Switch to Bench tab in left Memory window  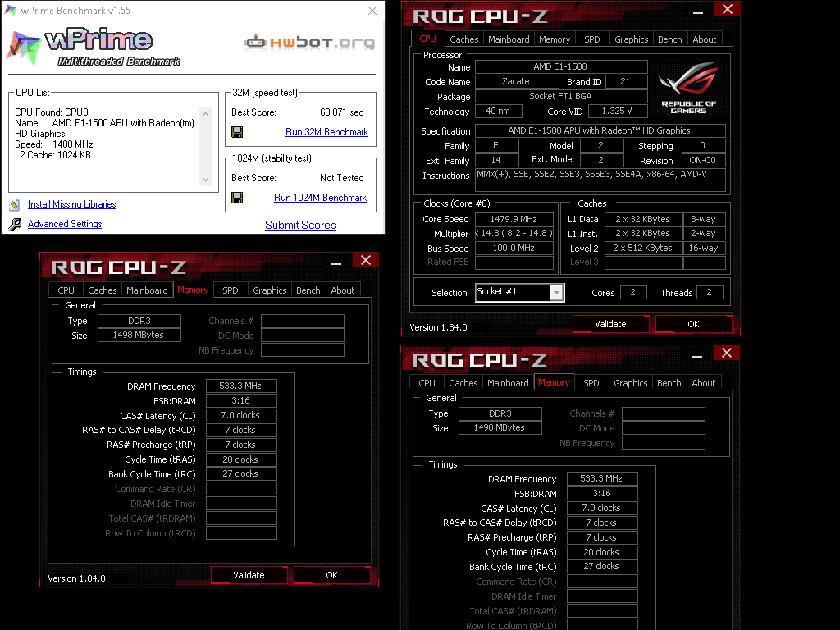308,290
